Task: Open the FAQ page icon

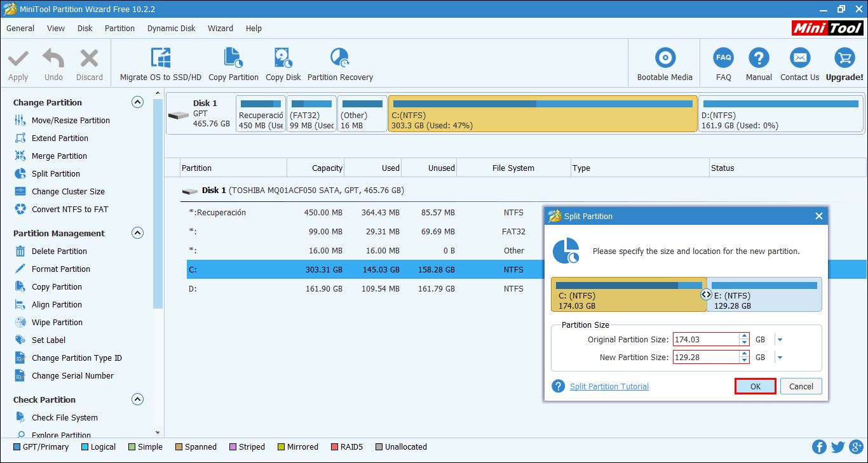Action: pyautogui.click(x=723, y=58)
